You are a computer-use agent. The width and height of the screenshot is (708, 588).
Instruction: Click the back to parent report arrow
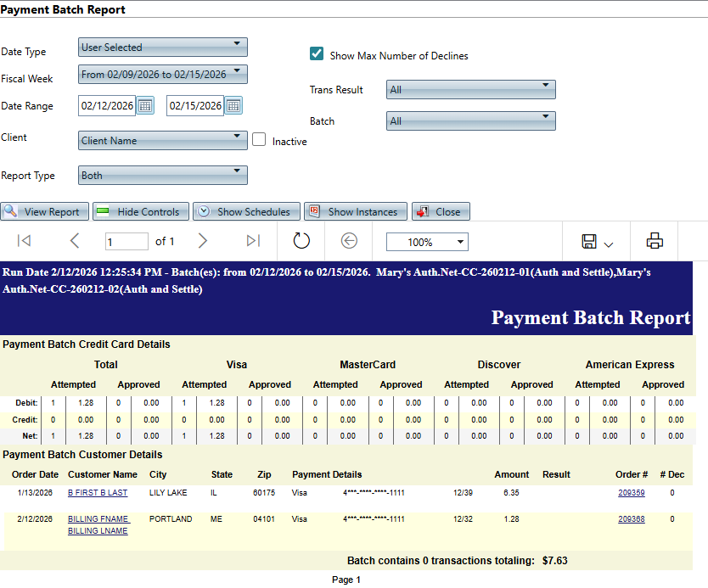349,241
